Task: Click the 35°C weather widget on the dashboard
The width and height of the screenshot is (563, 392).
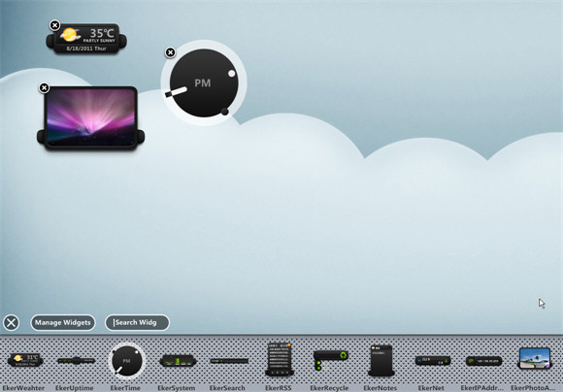Action: coord(86,39)
